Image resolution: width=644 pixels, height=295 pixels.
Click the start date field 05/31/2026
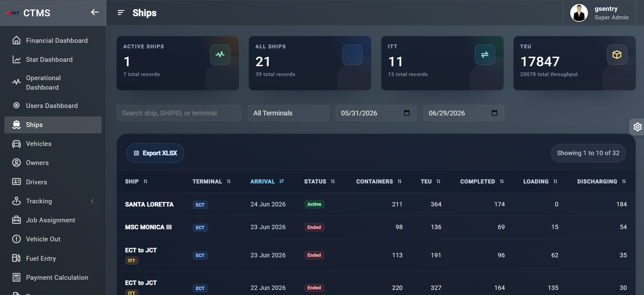(376, 113)
